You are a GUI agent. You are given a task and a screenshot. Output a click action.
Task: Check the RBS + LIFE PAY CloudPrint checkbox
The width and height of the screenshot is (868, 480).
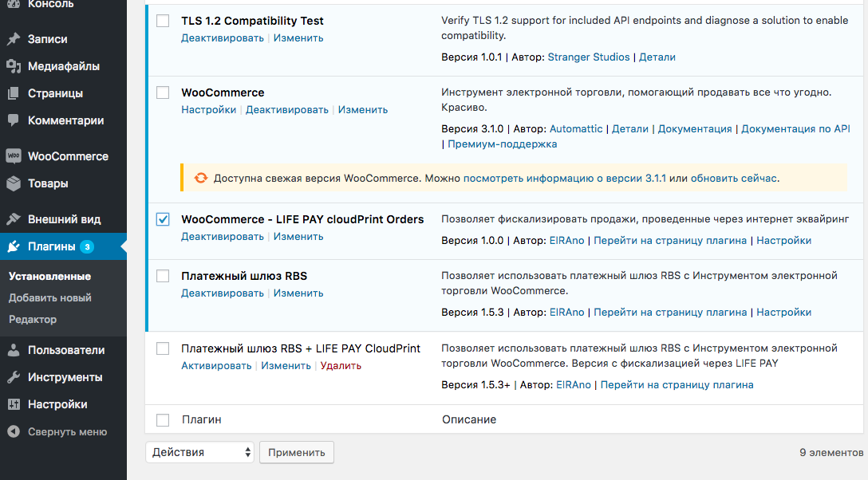(x=163, y=348)
